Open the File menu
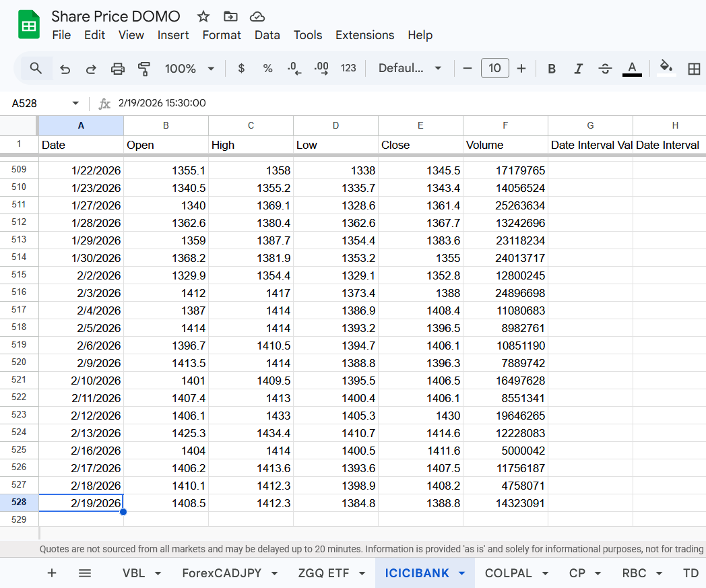 (61, 35)
